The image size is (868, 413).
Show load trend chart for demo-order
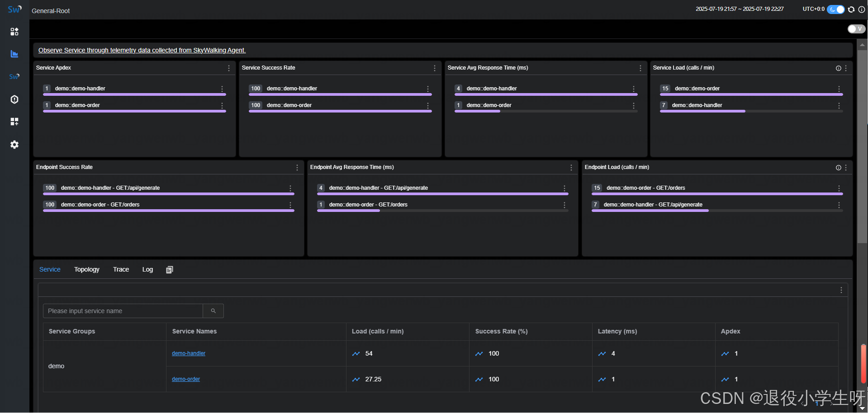click(356, 380)
